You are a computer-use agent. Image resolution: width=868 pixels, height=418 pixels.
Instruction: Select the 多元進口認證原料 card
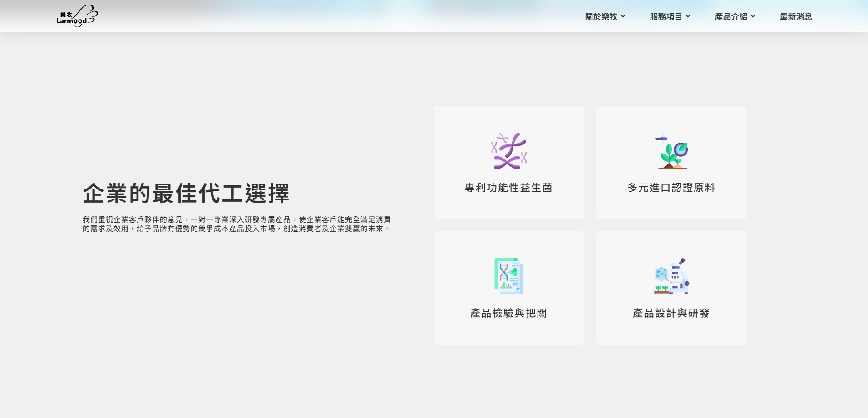pyautogui.click(x=671, y=162)
